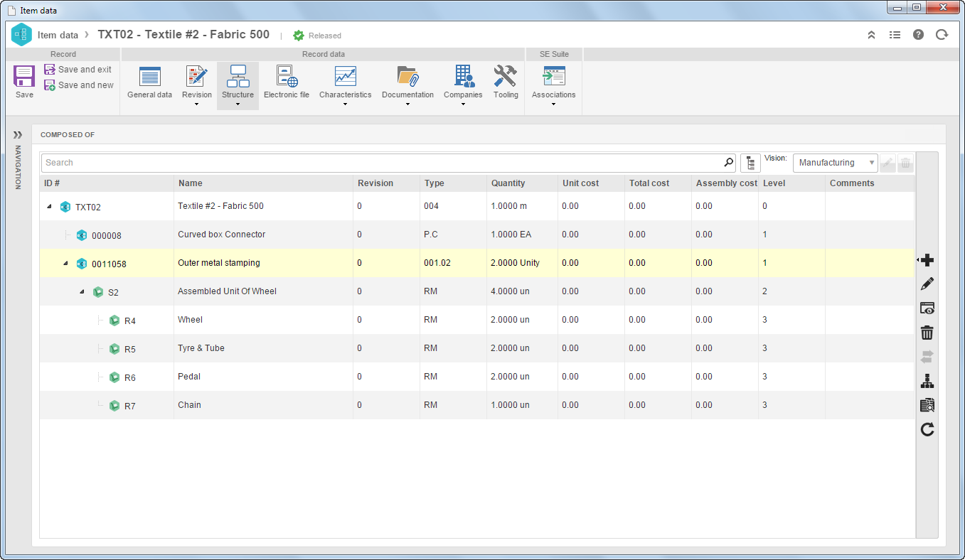Collapse the header with double-chevron icon
The height and width of the screenshot is (560, 965).
click(871, 35)
